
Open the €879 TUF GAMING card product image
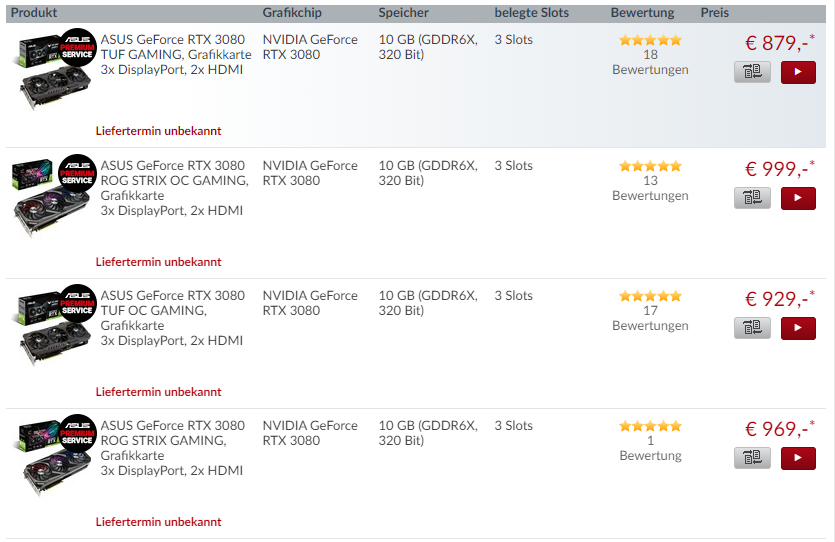(x=53, y=70)
